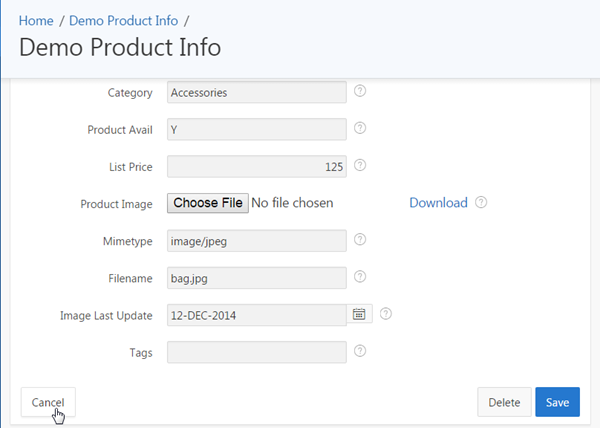Click into the Category text field
600x428 pixels.
(x=256, y=92)
